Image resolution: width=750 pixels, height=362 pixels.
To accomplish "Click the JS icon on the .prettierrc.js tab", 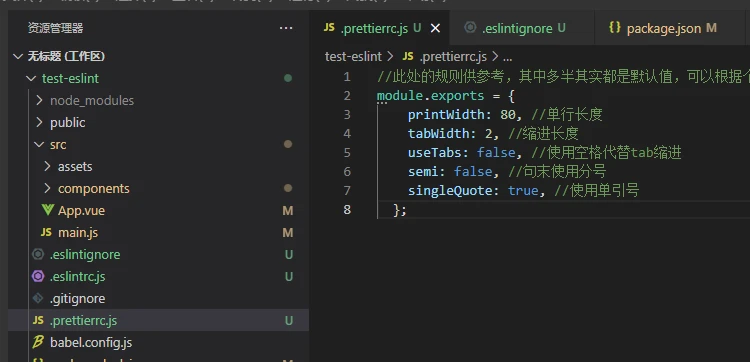I will tap(329, 28).
